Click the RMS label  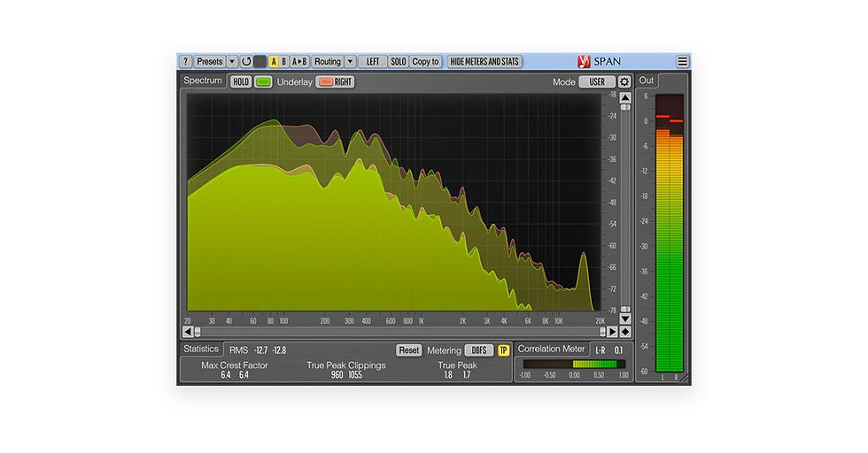[238, 350]
